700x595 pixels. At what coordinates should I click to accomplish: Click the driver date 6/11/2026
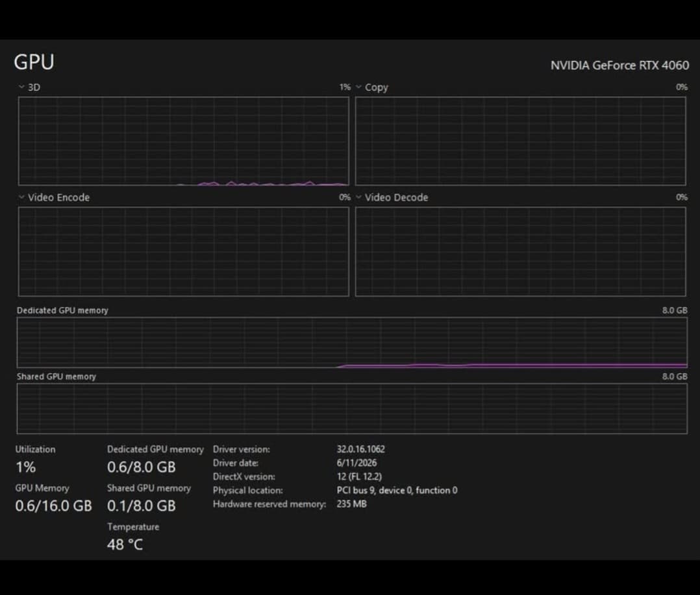tap(356, 463)
